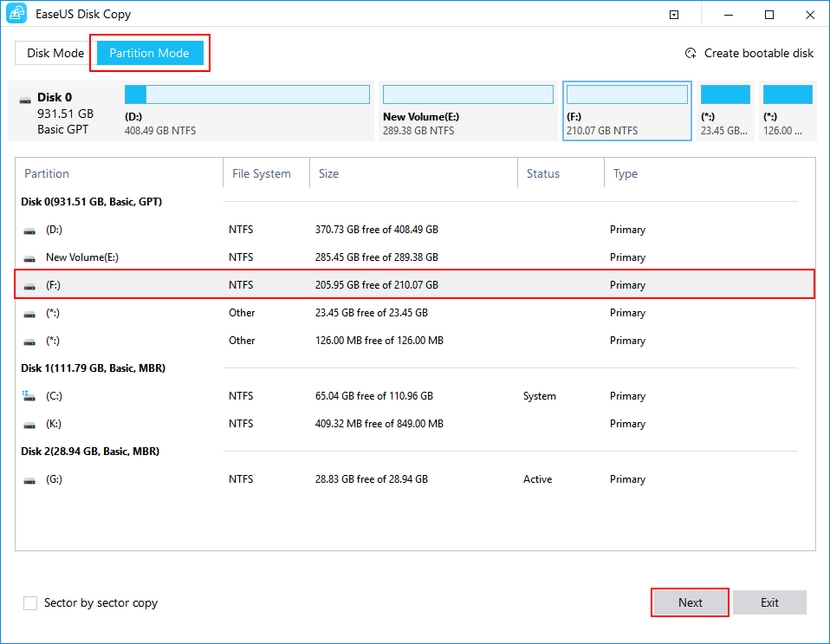Select the (F:) partition row in list
This screenshot has width=830, height=644.
tap(414, 285)
